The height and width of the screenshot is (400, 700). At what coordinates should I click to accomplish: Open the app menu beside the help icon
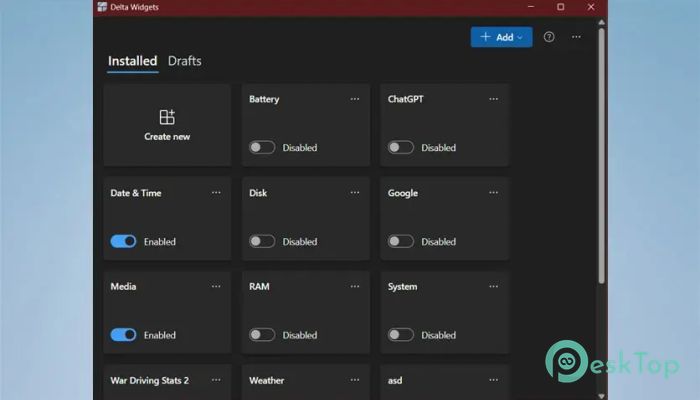(x=576, y=37)
